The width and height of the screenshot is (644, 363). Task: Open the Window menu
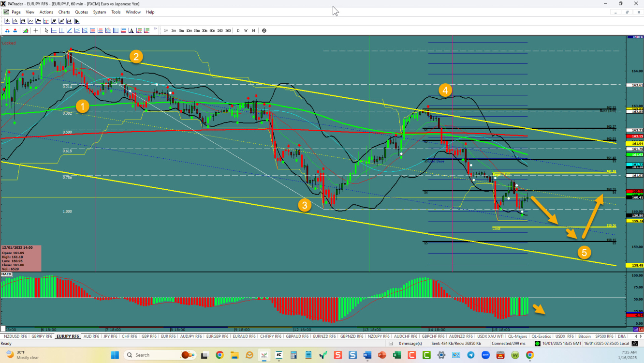click(133, 12)
